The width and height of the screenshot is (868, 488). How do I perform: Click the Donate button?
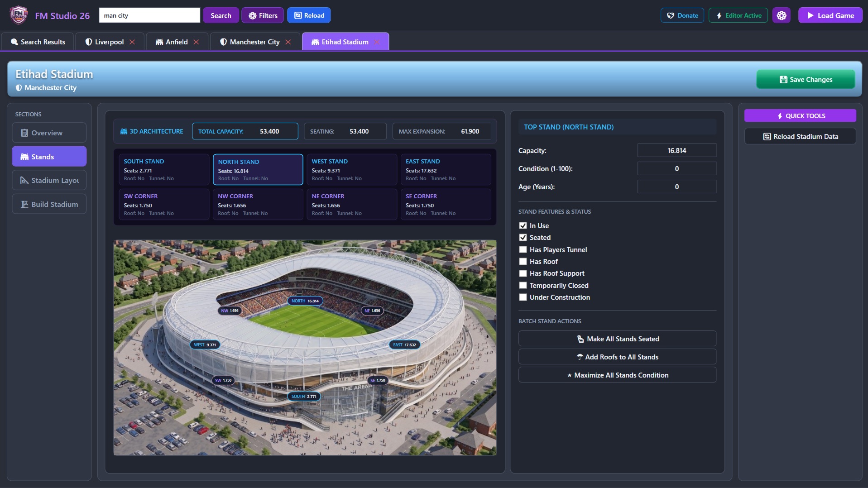(682, 15)
